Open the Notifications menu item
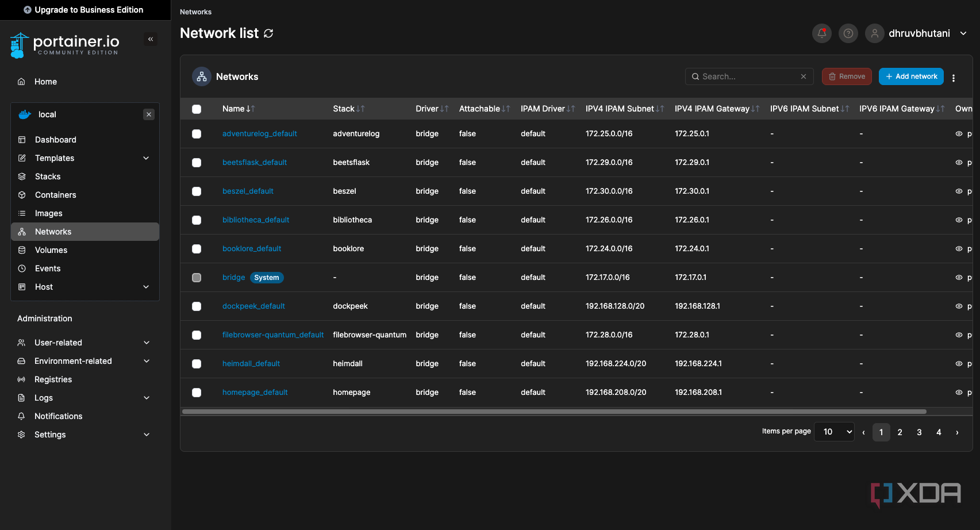This screenshot has height=530, width=980. [85, 416]
